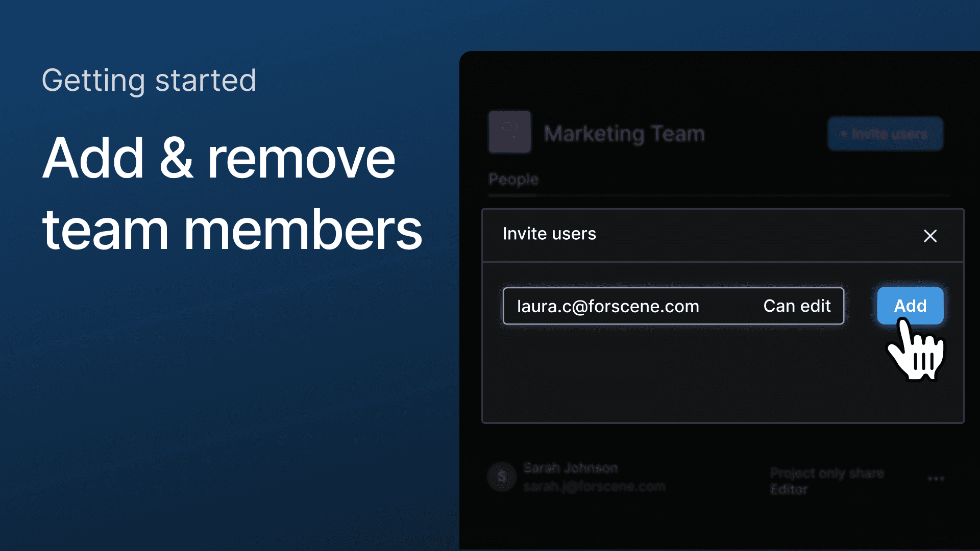Image resolution: width=980 pixels, height=551 pixels.
Task: Click the hand cursor illustration
Action: pos(916,349)
